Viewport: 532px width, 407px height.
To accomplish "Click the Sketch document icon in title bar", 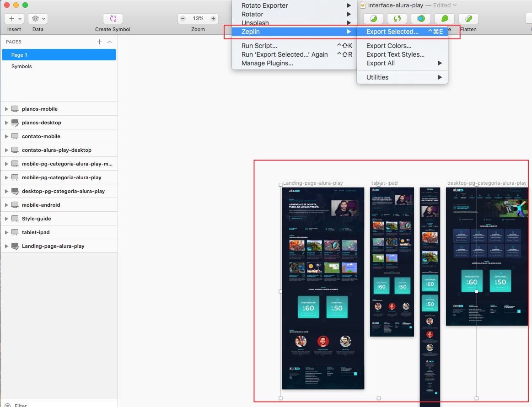I will 362,5.
